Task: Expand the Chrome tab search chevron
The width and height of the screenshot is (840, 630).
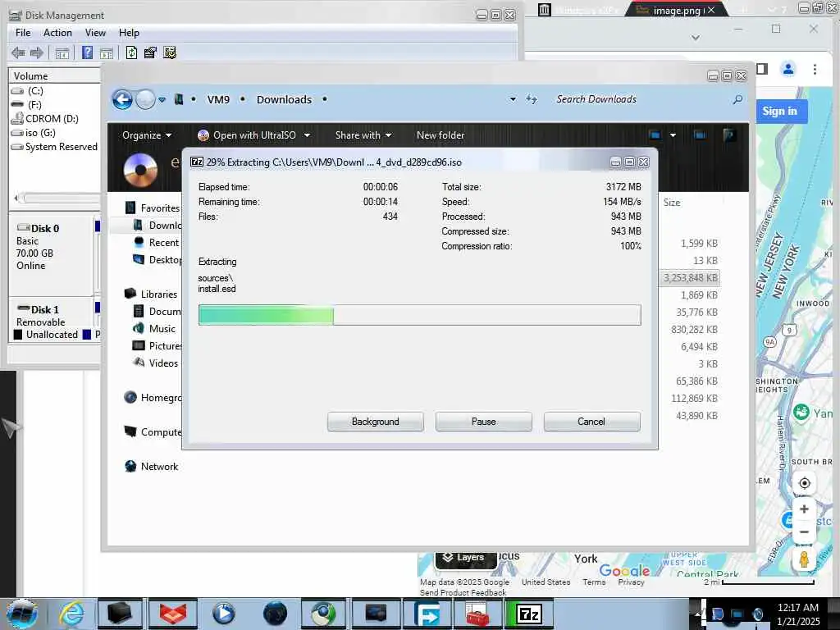Action: (x=696, y=38)
